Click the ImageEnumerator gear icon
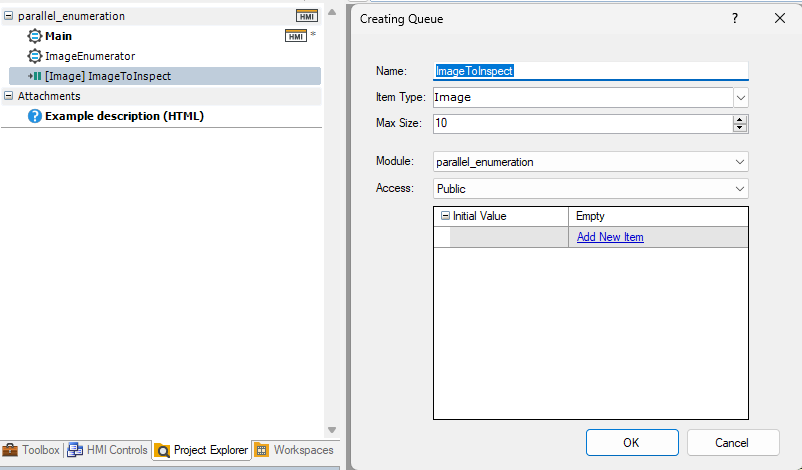Image resolution: width=802 pixels, height=470 pixels. click(x=35, y=56)
